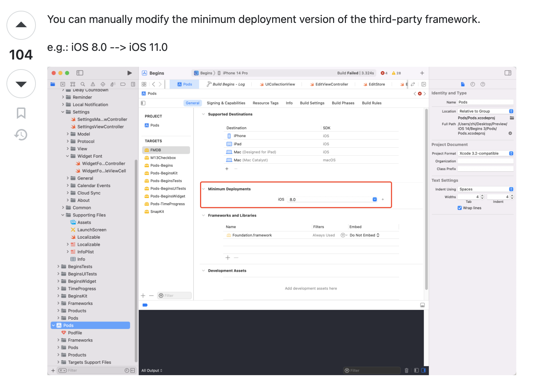Collapse the Frameworks and Libraries section
The width and height of the screenshot is (555, 392).
click(203, 216)
